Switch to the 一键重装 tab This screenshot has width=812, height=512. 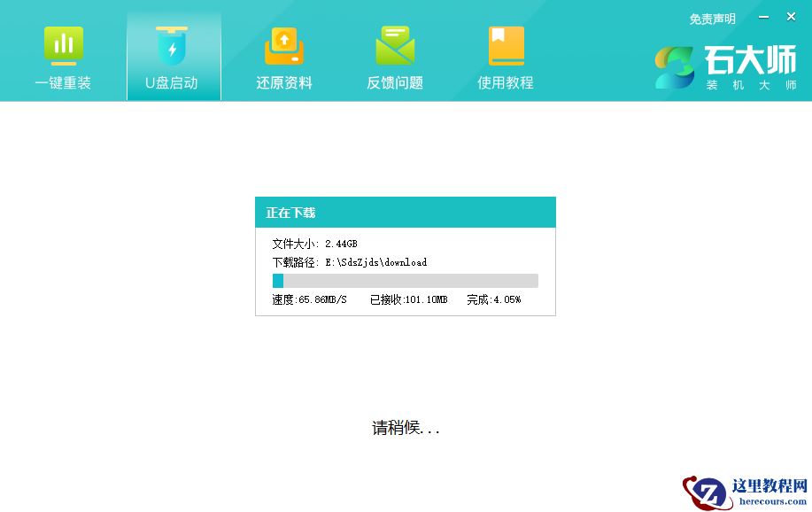click(62, 85)
